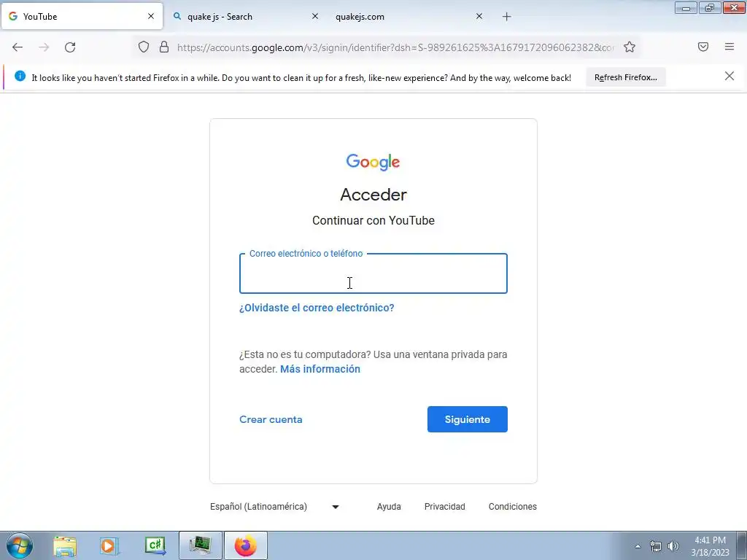The image size is (747, 560).
Task: Switch to the quake js - Search tab
Action: (245, 16)
